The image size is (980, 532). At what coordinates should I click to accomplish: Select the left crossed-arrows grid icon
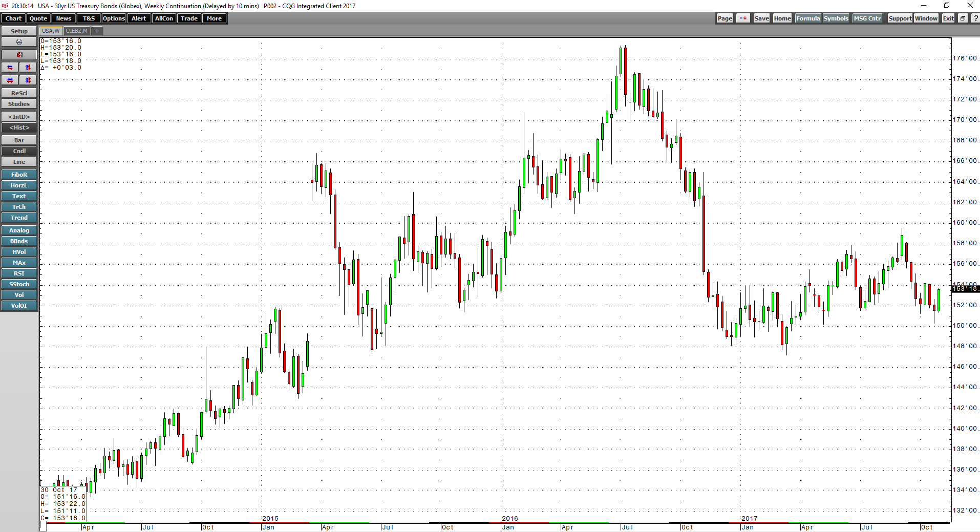pyautogui.click(x=10, y=80)
